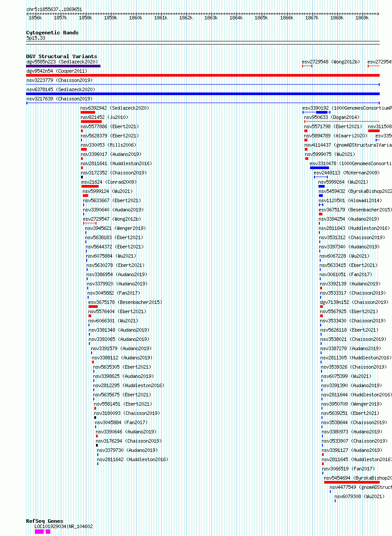This screenshot has height=536, width=392.
Task: Select the dgv5585n223 (Sedlazeck2020) label
Action: [x=62, y=62]
